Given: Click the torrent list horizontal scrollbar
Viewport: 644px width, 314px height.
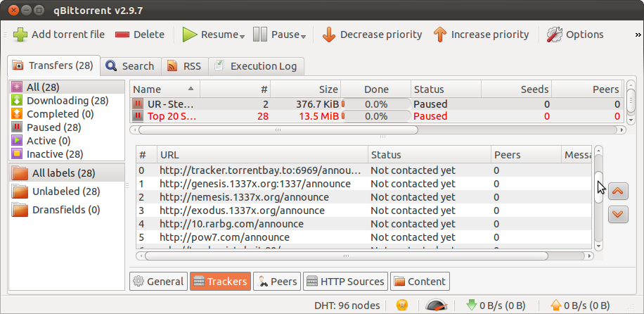Looking at the screenshot, I should coord(278,130).
